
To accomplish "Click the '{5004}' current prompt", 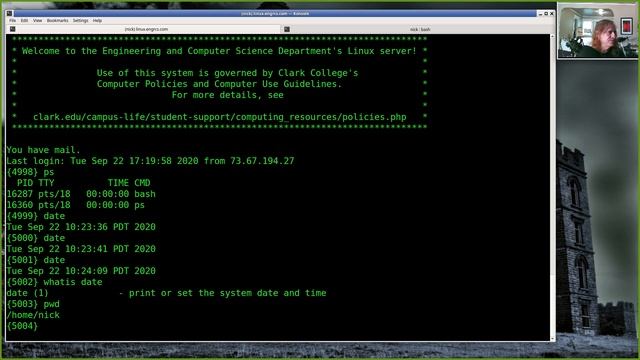I will point(22,327).
